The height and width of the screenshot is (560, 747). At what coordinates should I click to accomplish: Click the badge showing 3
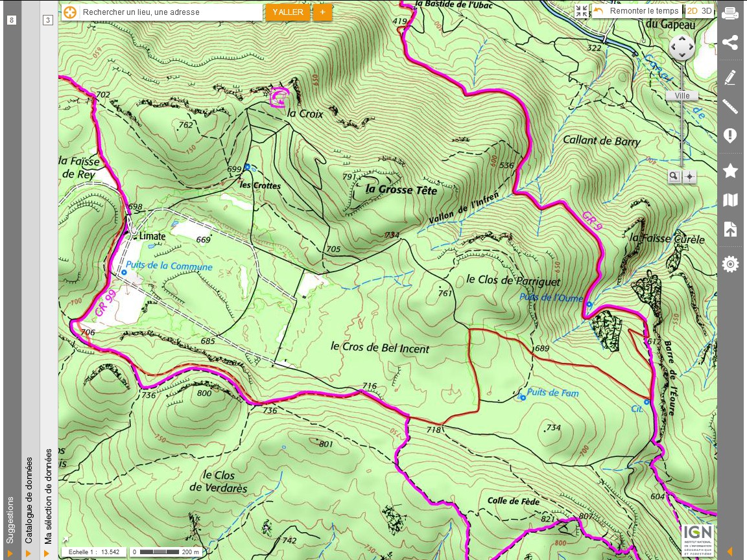[47, 20]
